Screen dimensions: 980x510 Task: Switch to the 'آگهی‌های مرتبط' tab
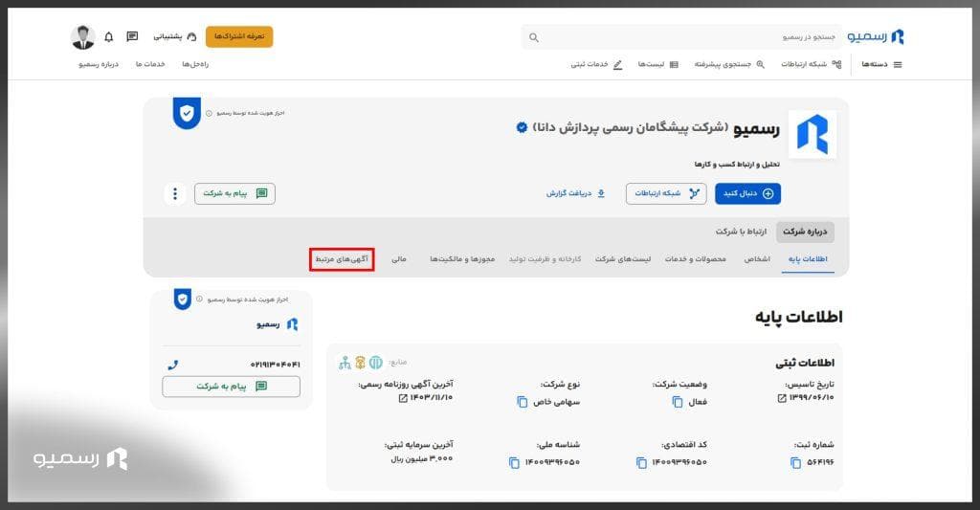click(342, 259)
